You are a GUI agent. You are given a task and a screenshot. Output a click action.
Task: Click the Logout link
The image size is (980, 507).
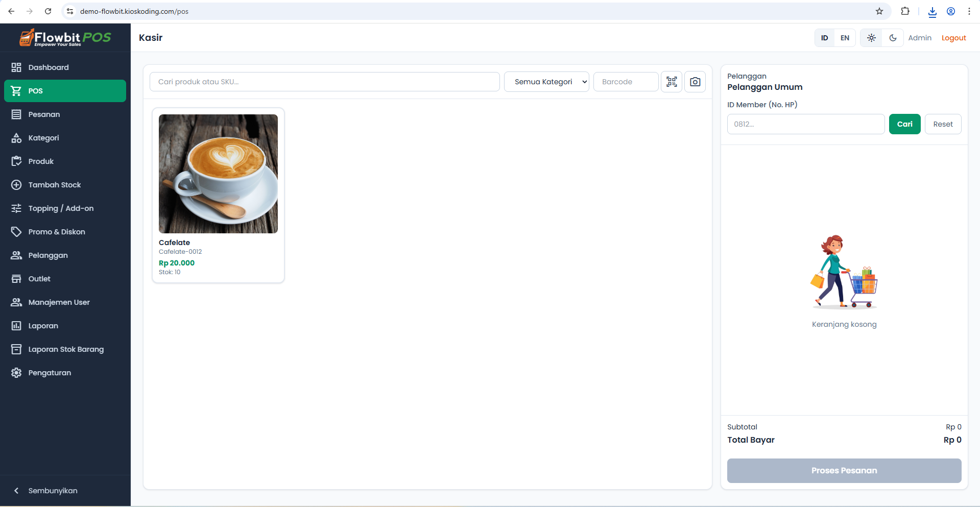(x=953, y=37)
